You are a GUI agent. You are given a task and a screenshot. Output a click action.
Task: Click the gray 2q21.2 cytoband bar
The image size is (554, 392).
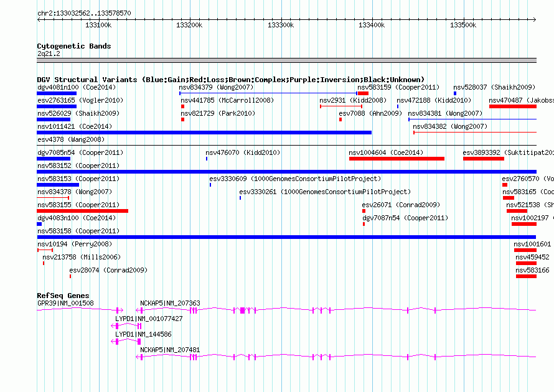pyautogui.click(x=286, y=60)
